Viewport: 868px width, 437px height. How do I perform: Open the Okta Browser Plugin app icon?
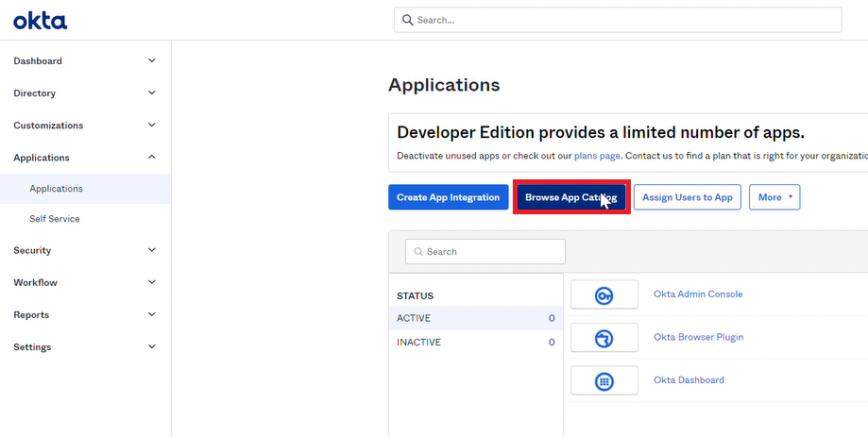click(x=604, y=338)
